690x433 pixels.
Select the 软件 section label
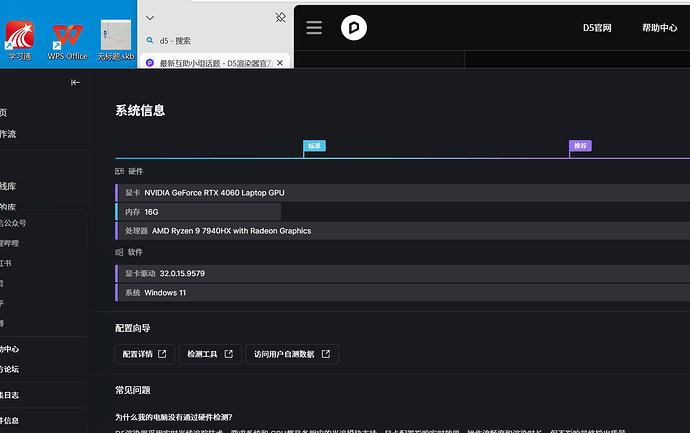pos(135,252)
